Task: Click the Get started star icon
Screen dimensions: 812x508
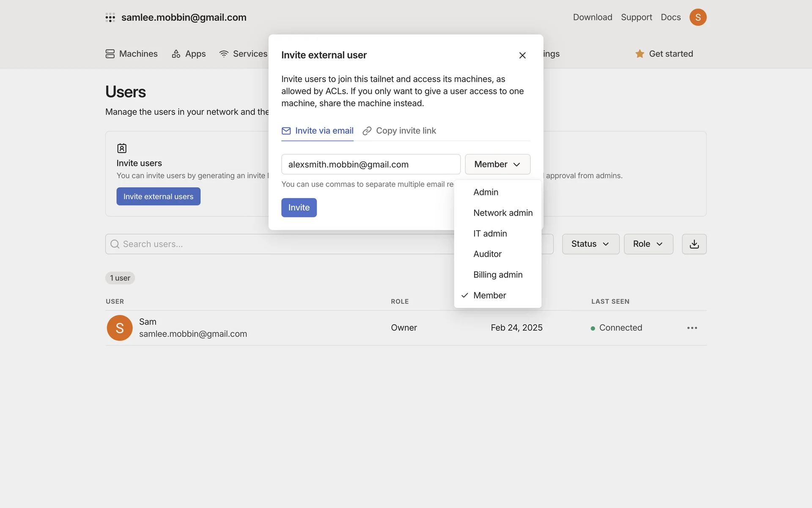Action: click(x=639, y=54)
